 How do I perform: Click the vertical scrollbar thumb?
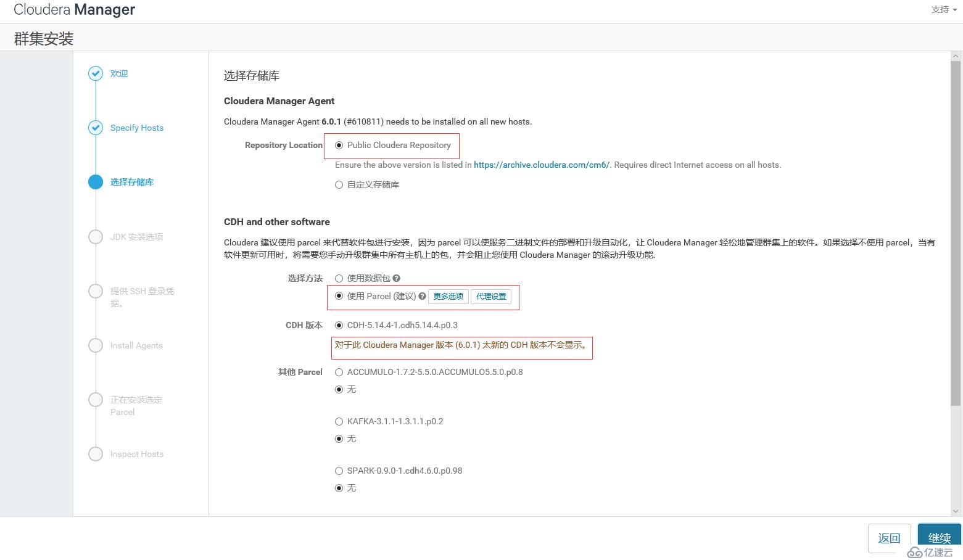pos(956,233)
